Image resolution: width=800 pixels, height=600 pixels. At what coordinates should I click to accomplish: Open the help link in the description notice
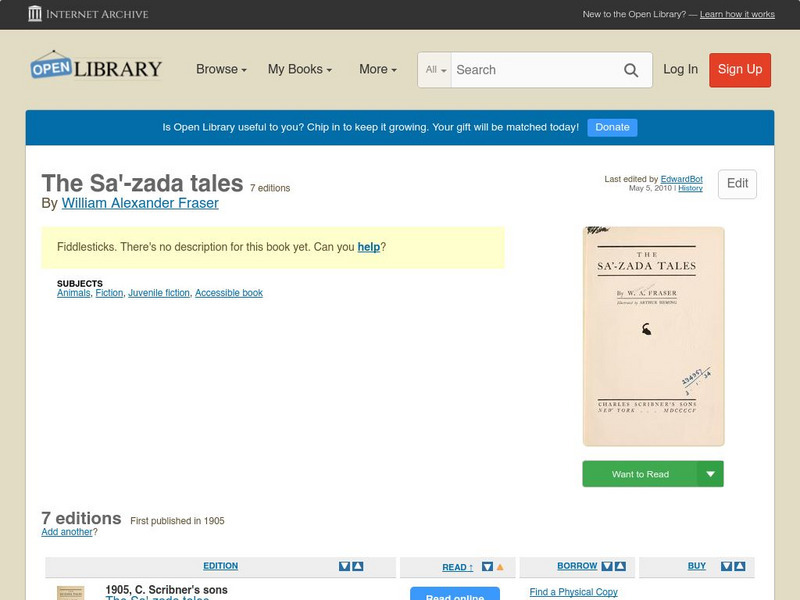(368, 247)
